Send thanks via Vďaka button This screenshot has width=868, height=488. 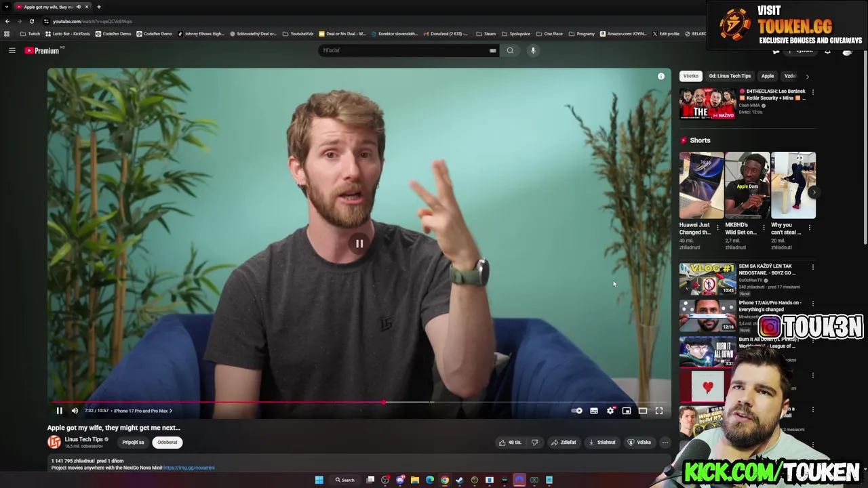[x=639, y=443]
